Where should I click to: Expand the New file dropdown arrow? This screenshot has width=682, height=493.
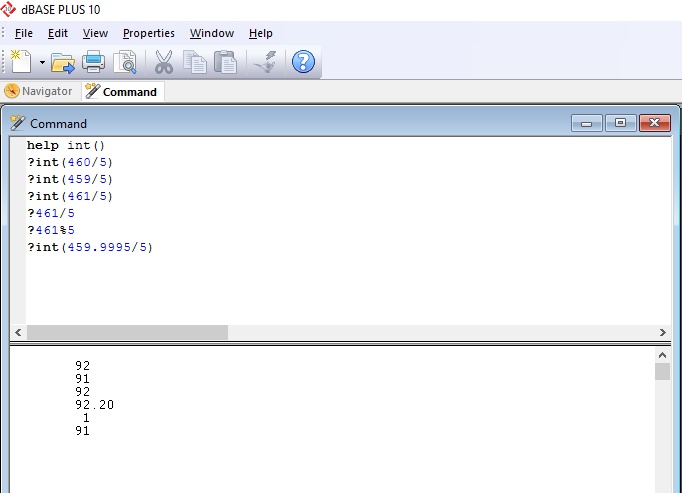coord(42,62)
